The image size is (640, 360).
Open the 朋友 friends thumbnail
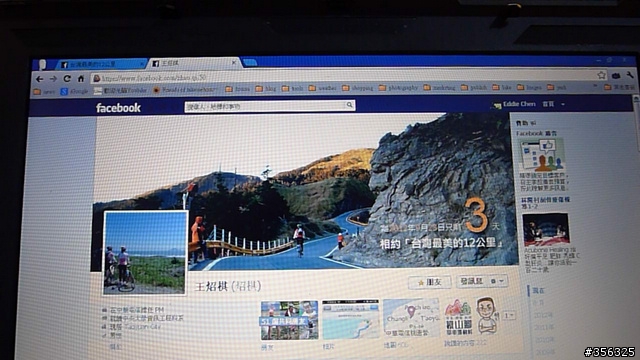[289, 320]
